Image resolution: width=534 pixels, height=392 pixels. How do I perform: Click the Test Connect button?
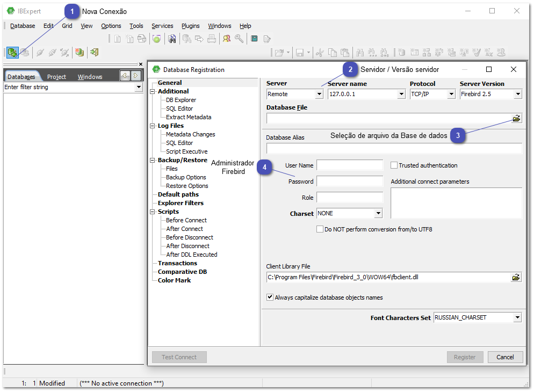point(179,357)
